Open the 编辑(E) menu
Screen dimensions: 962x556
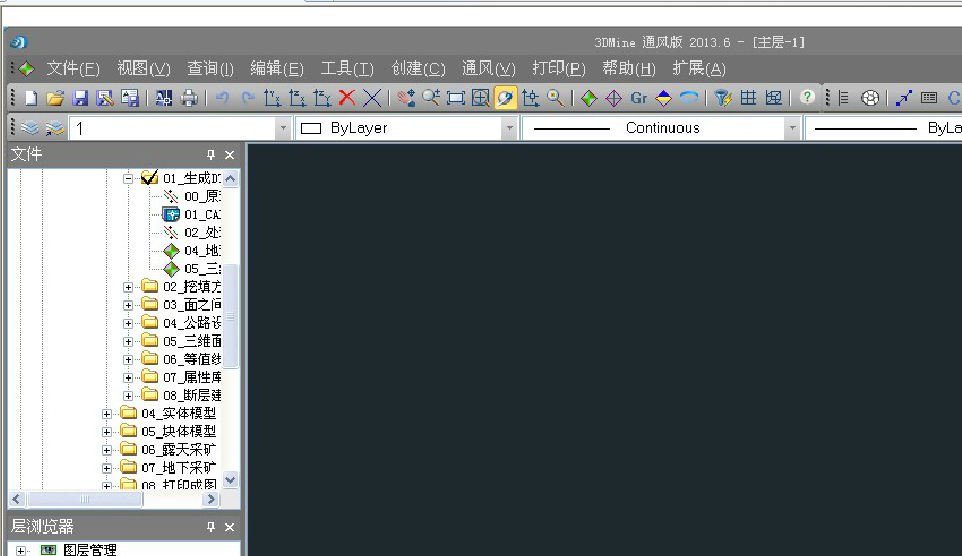pos(277,68)
